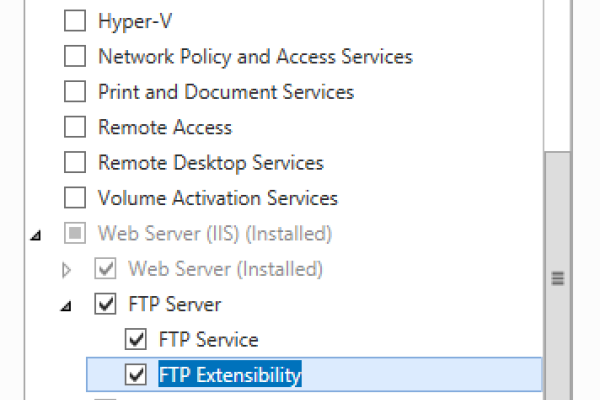Image resolution: width=600 pixels, height=400 pixels.
Task: Collapse the FTP Server node arrow
Action: pos(67,305)
